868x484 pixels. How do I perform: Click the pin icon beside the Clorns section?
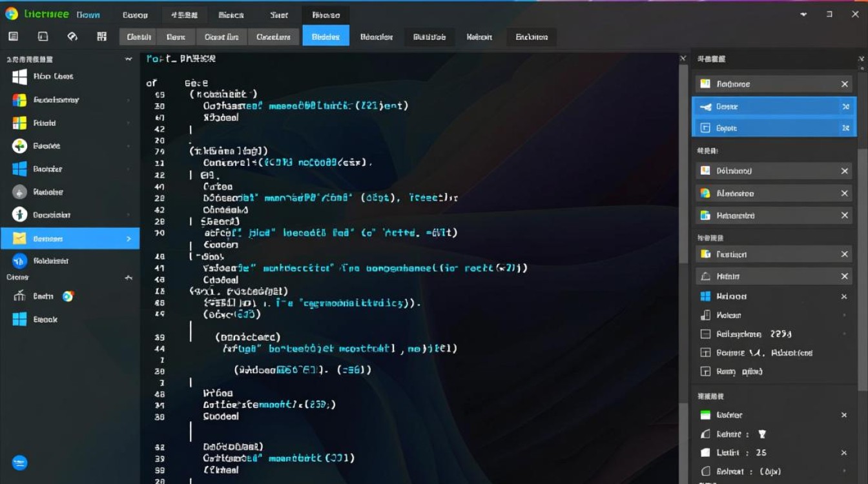tap(128, 277)
